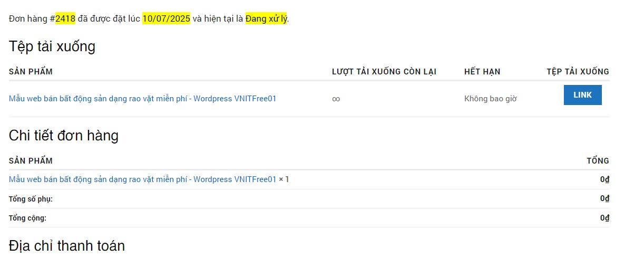
Task: Click the highlighted status Đang xử lý
Action: pos(266,18)
